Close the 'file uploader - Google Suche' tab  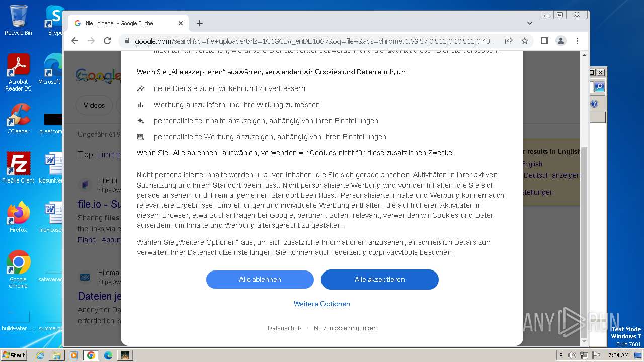tap(181, 23)
